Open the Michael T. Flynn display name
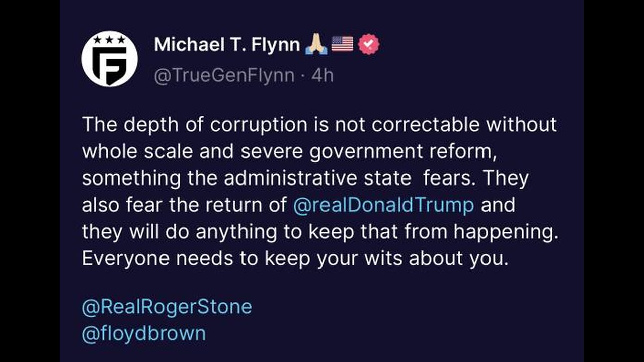 pos(227,45)
